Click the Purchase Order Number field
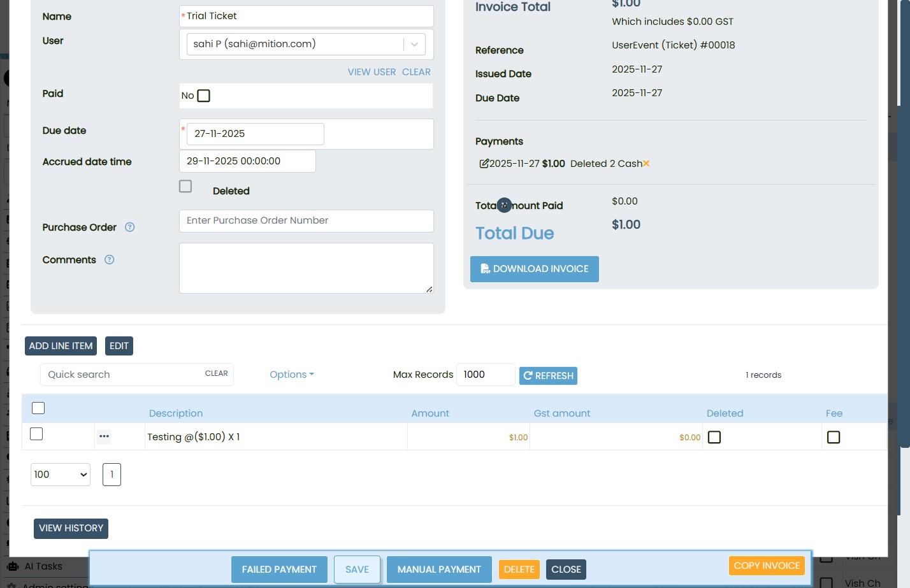The image size is (910, 588). click(306, 220)
